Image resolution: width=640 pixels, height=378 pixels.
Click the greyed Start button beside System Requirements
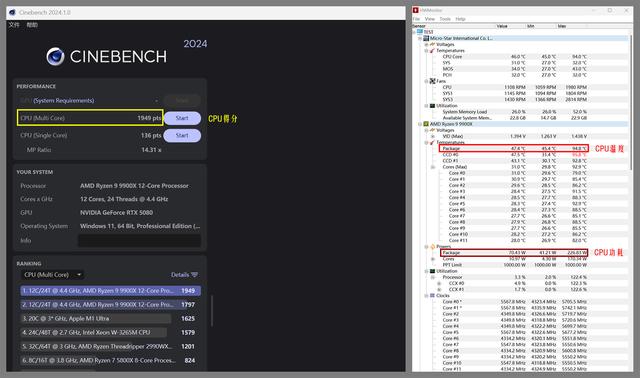[182, 100]
